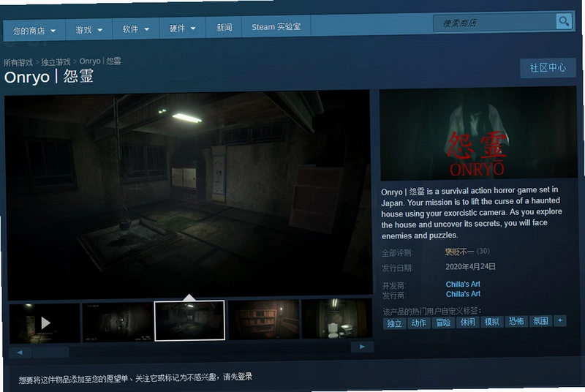Click 独立游戏 breadcrumb link
The width and height of the screenshot is (585, 392).
click(x=56, y=62)
